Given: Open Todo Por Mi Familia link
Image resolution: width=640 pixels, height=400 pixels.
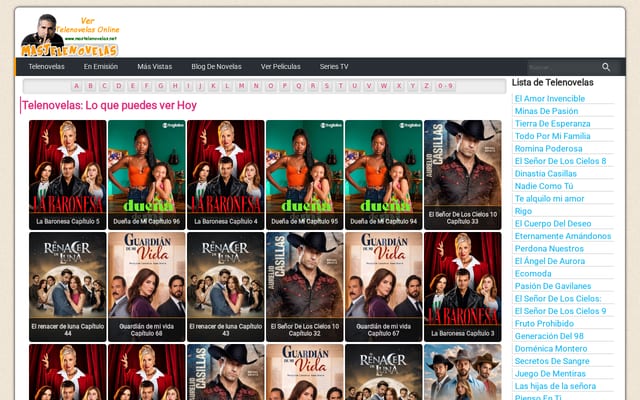Looking at the screenshot, I should (x=553, y=136).
